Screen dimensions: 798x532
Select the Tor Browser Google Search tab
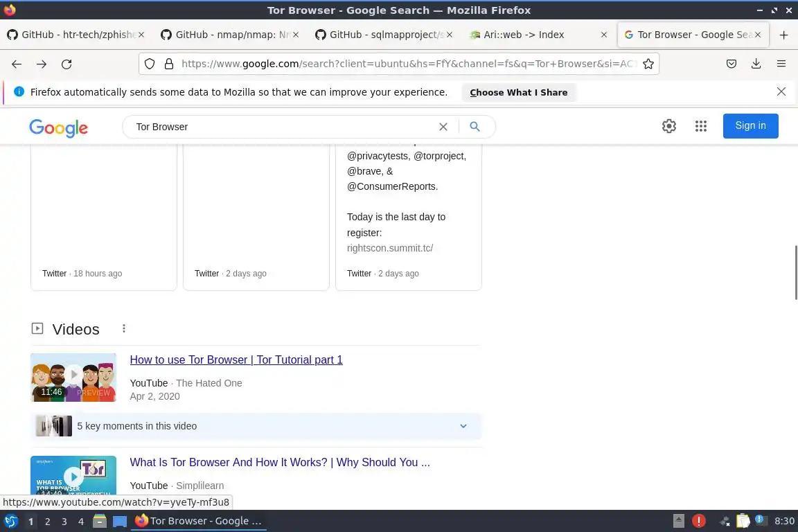693,35
